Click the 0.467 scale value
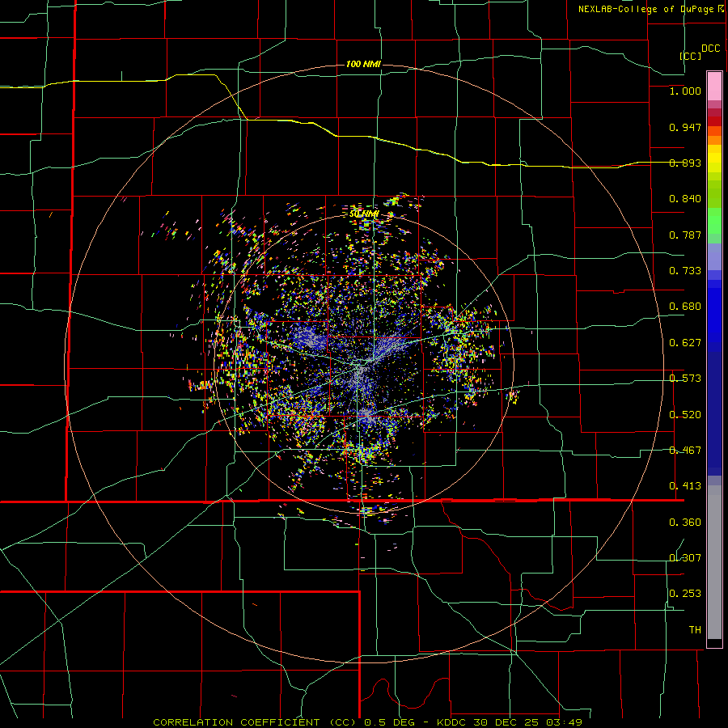Image resolution: width=728 pixels, height=728 pixels. coord(685,451)
